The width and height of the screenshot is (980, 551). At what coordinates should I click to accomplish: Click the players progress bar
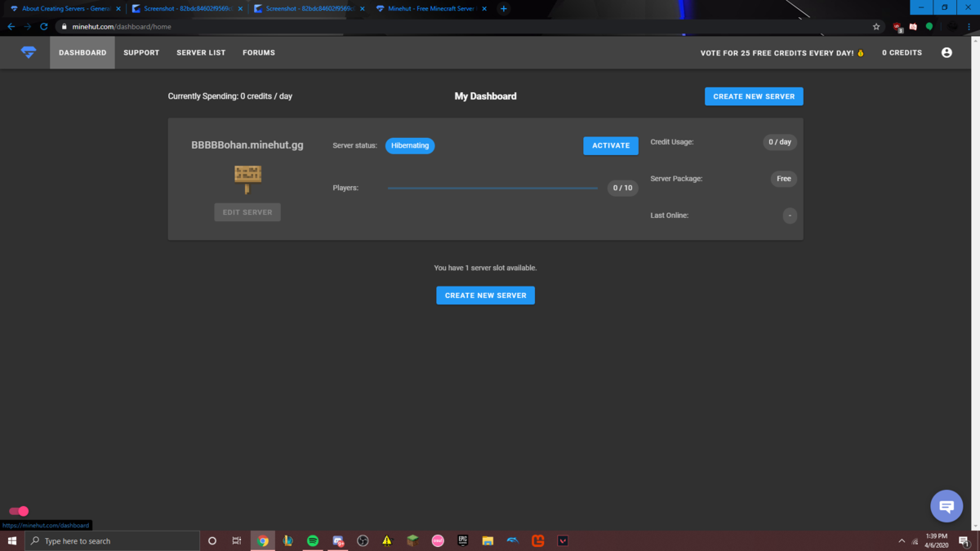(492, 188)
